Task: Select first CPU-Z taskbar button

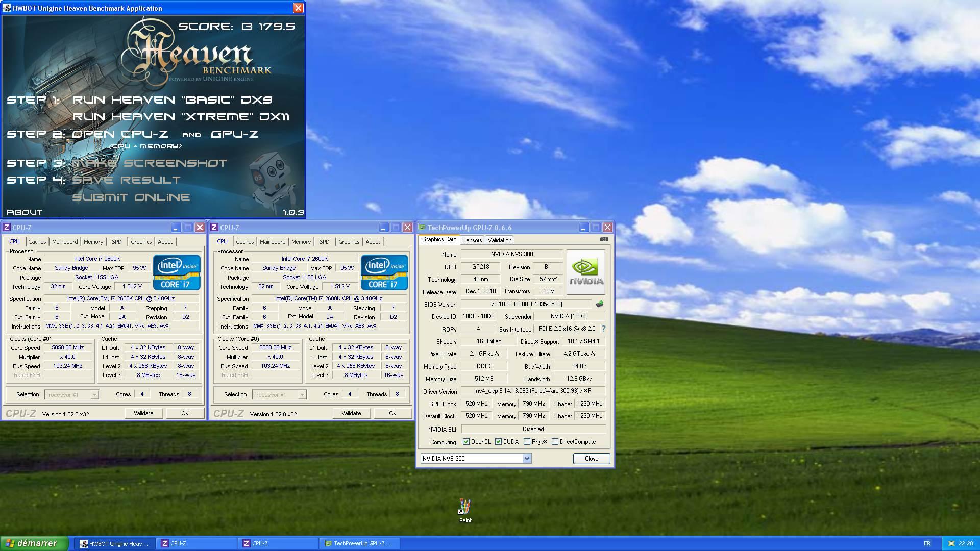Action: click(x=196, y=544)
